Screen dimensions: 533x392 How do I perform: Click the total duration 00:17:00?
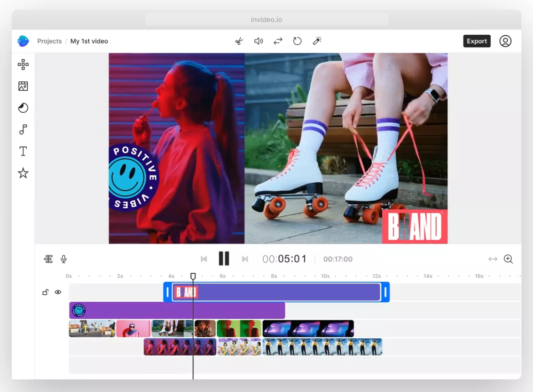(x=337, y=259)
